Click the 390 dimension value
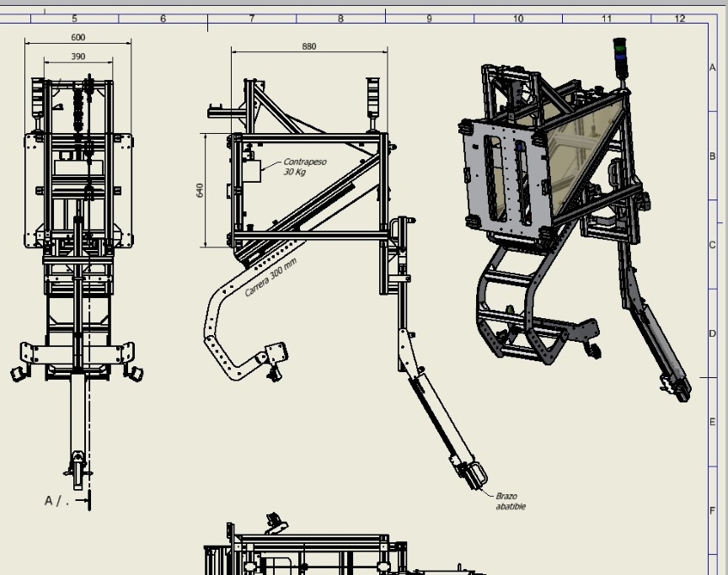 pyautogui.click(x=78, y=56)
